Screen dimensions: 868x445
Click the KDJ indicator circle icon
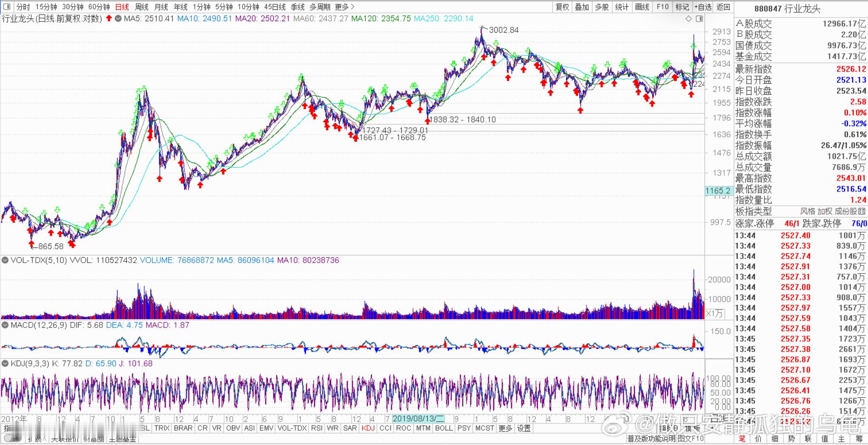tap(5, 363)
